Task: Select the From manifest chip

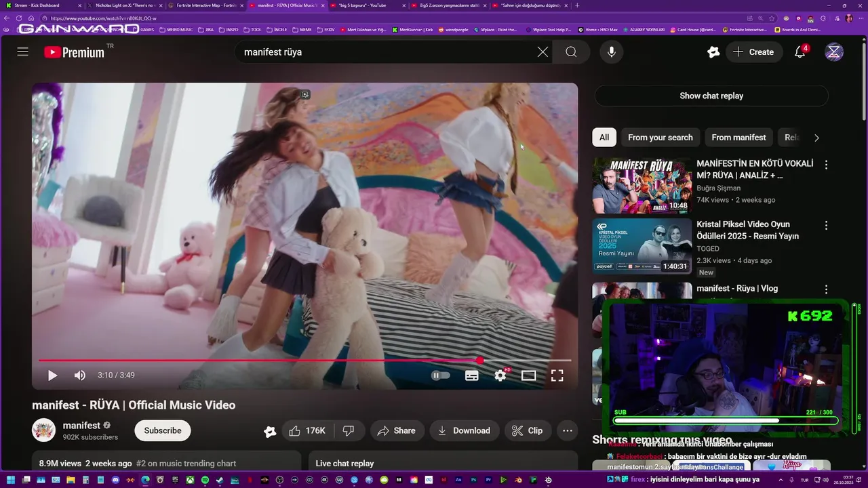Action: [738, 137]
